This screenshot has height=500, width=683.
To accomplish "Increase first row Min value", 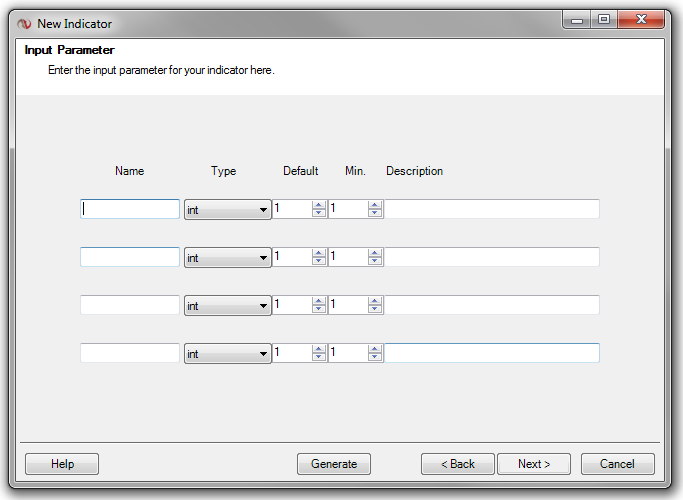I will (x=375, y=205).
